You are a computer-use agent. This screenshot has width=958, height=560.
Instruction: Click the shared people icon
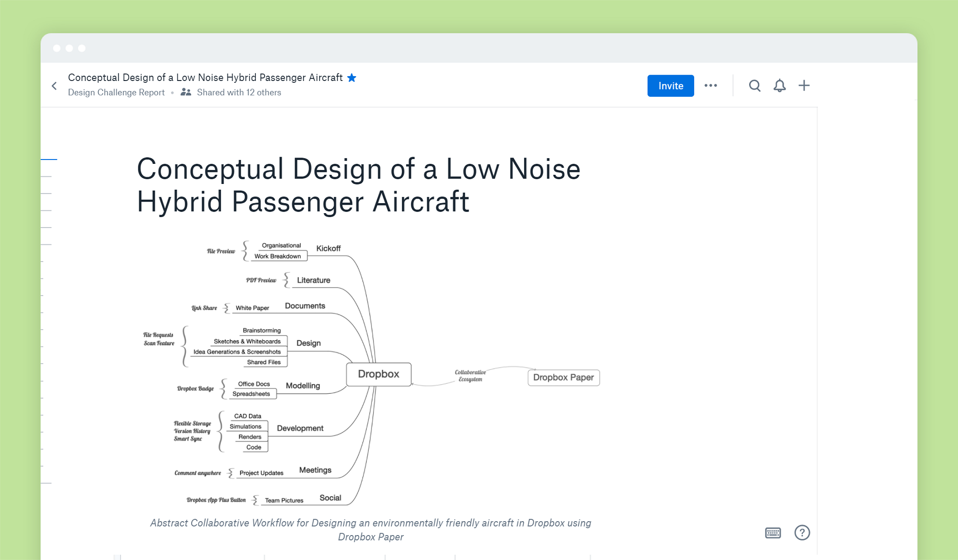[x=186, y=92]
